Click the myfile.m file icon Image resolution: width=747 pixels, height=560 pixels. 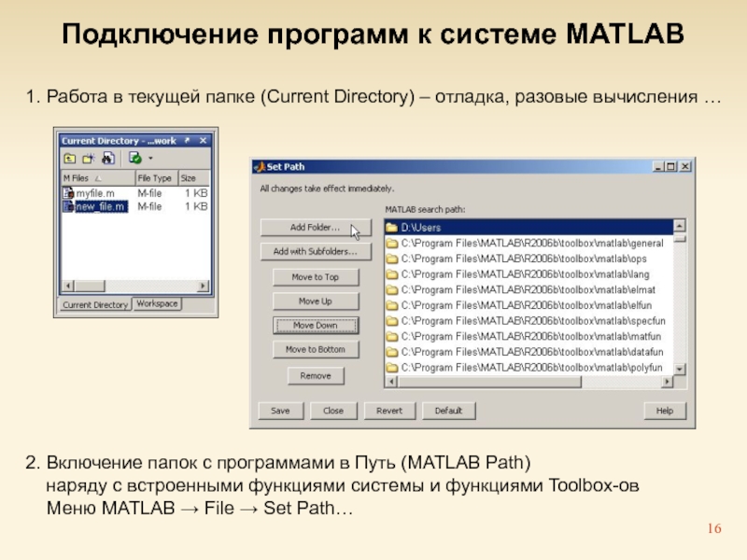click(68, 193)
